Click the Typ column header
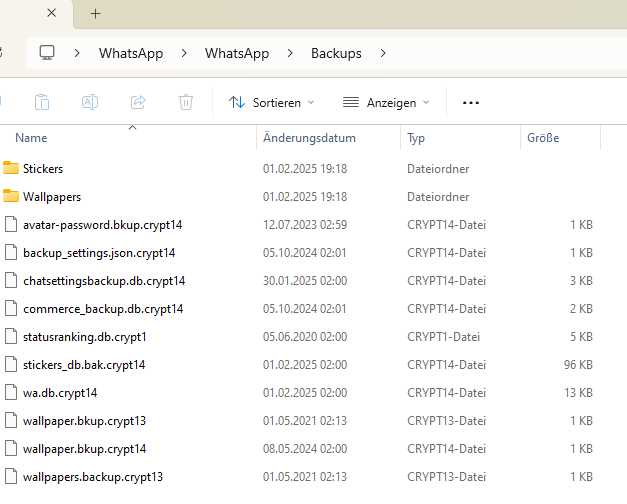 416,138
